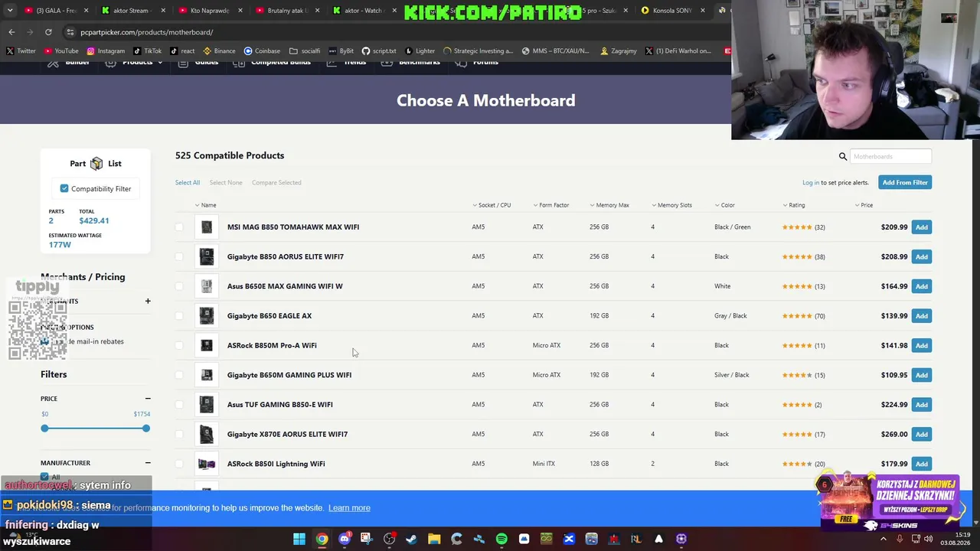Toggle the Compatibility Filter checkbox

[64, 188]
